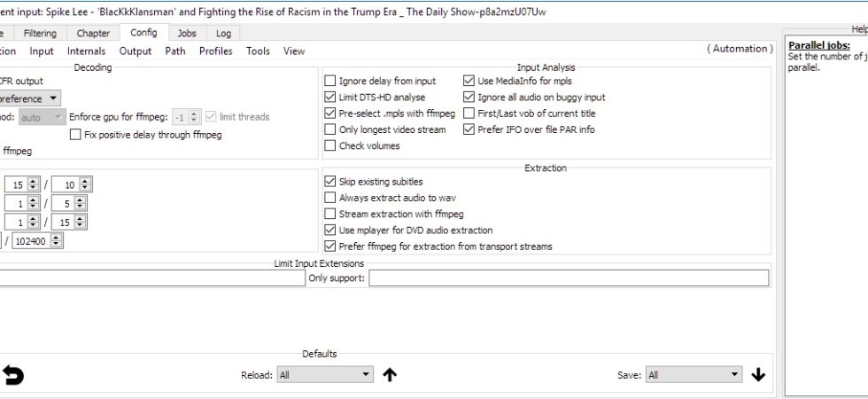
Task: Expand the preference dropdown under Decoding
Action: tap(28, 98)
